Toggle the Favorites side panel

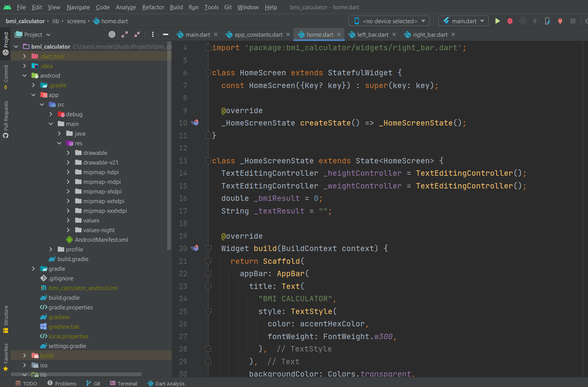(x=5, y=357)
